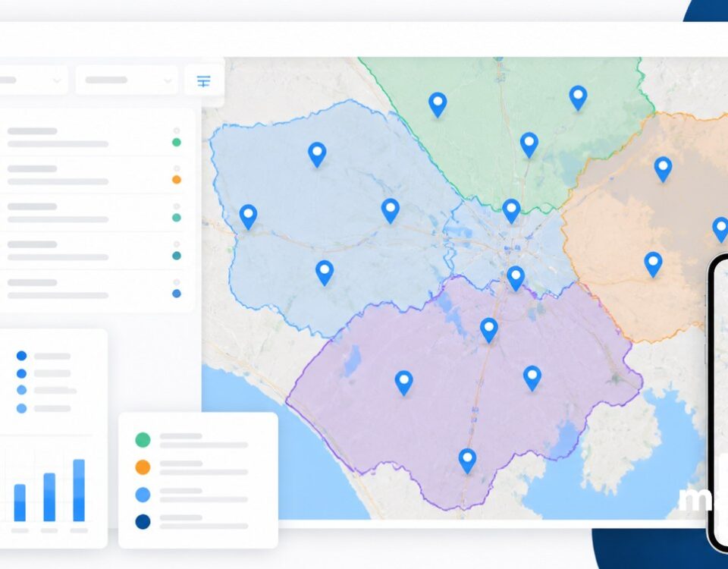Image resolution: width=728 pixels, height=569 pixels.
Task: Expand the partially hidden dropdown at far left
Action: (x=33, y=80)
